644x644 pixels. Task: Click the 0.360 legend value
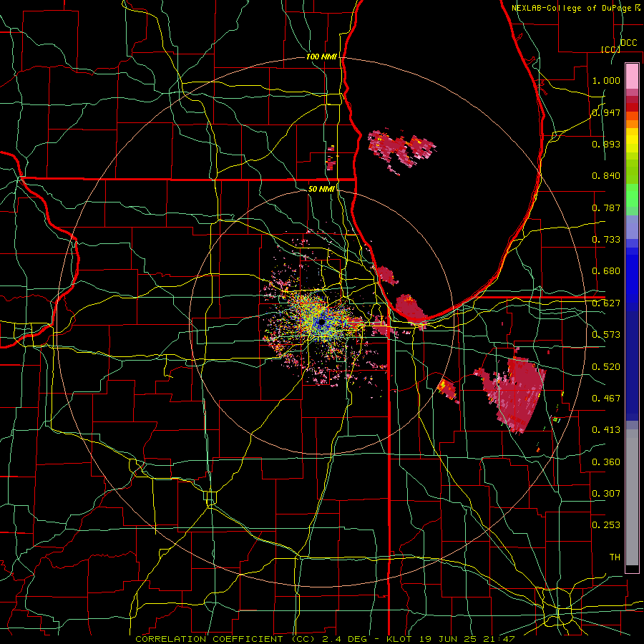[x=606, y=462]
